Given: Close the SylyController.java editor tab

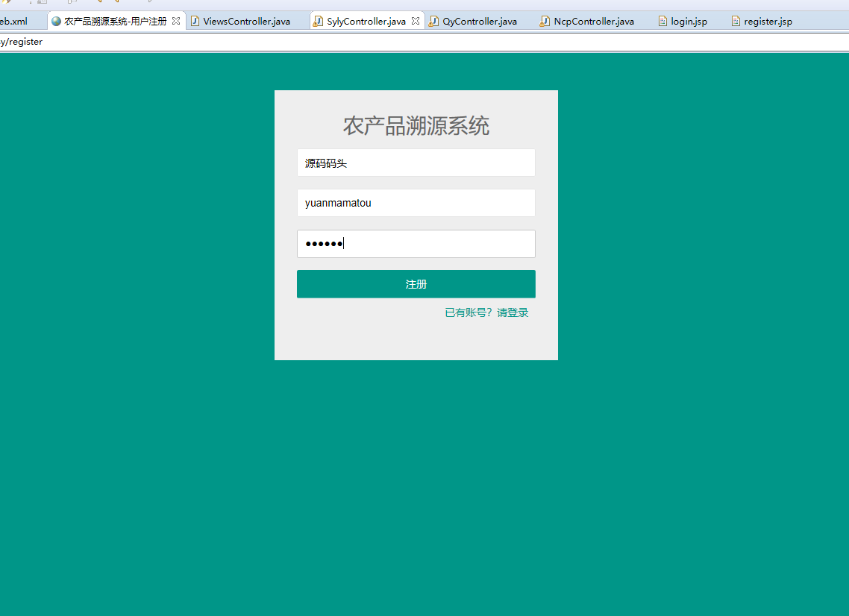Looking at the screenshot, I should point(416,21).
